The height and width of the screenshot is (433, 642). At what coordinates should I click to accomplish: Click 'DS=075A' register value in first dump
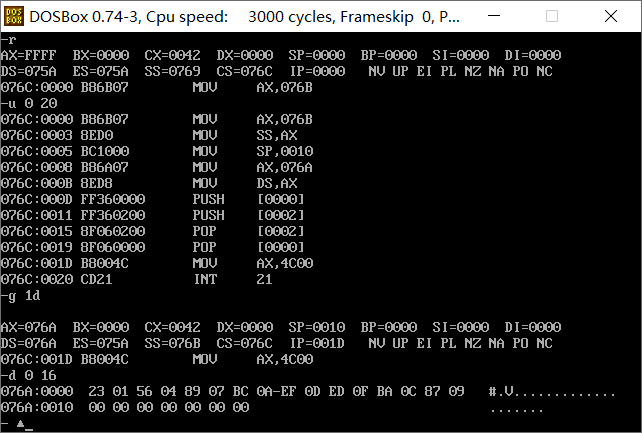click(x=29, y=71)
